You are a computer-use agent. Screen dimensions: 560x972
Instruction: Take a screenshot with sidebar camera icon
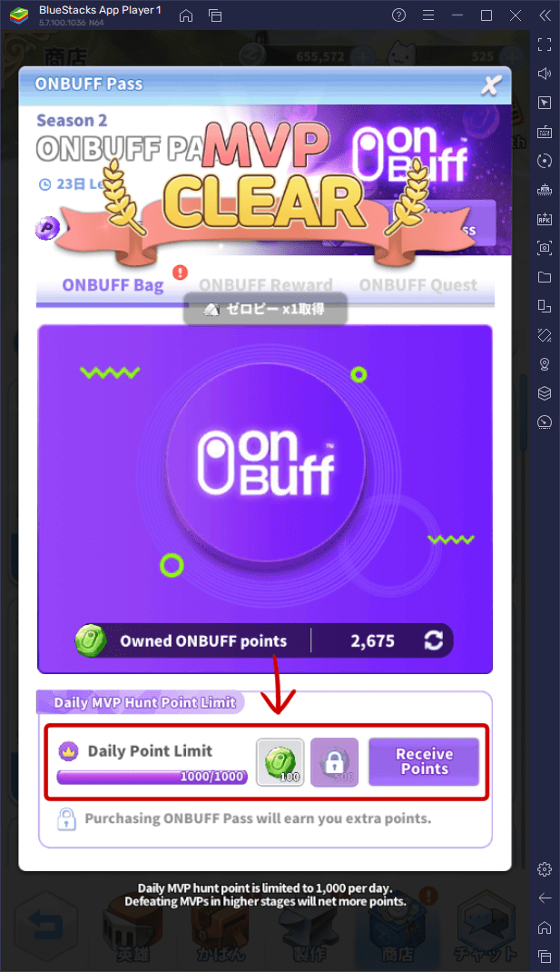545,248
